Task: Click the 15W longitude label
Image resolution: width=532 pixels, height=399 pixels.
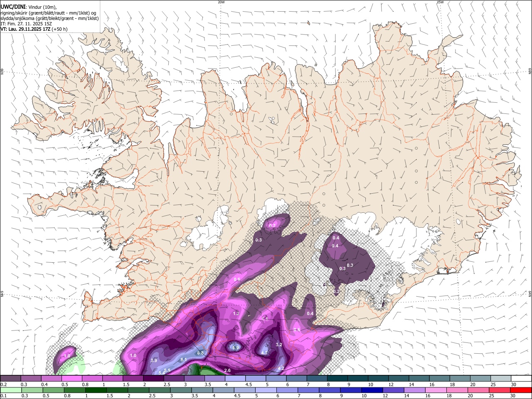Action: coord(440,2)
